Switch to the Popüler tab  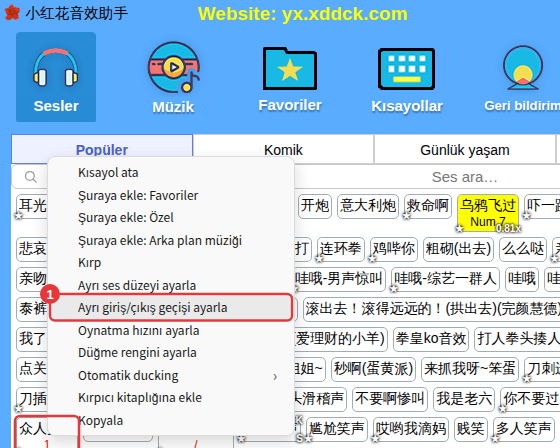point(102,149)
